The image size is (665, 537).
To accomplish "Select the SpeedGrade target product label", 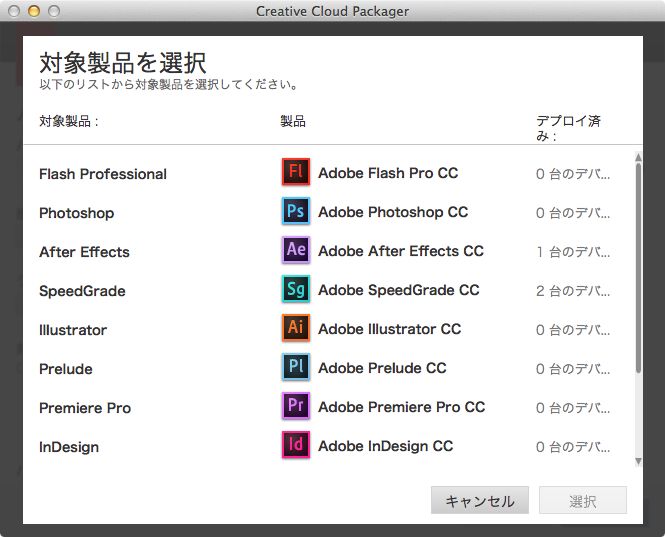I will click(82, 291).
